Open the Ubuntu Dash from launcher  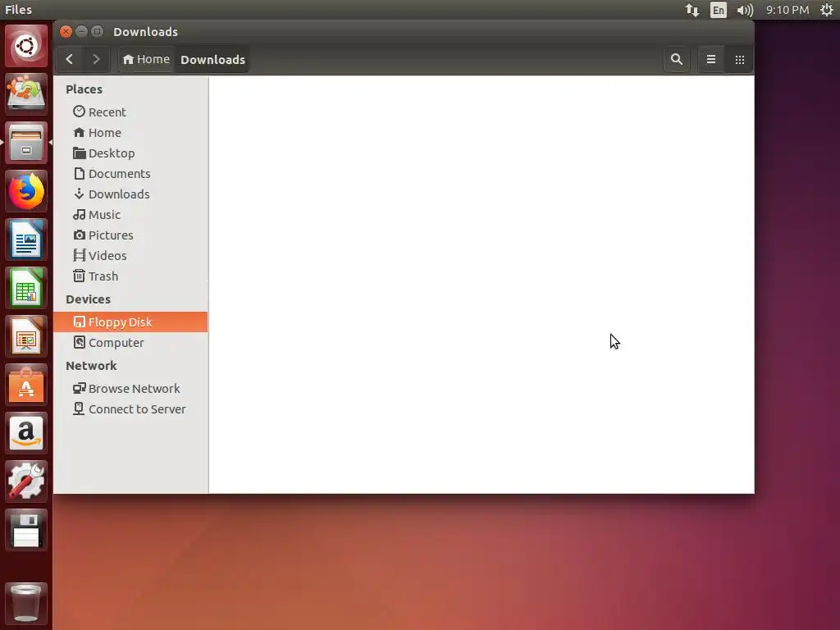click(26, 46)
